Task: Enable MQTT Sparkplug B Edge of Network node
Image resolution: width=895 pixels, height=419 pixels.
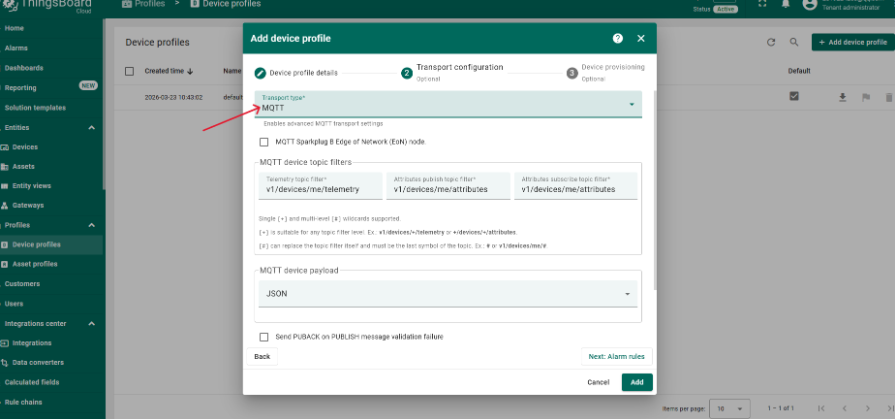Action: [x=264, y=142]
